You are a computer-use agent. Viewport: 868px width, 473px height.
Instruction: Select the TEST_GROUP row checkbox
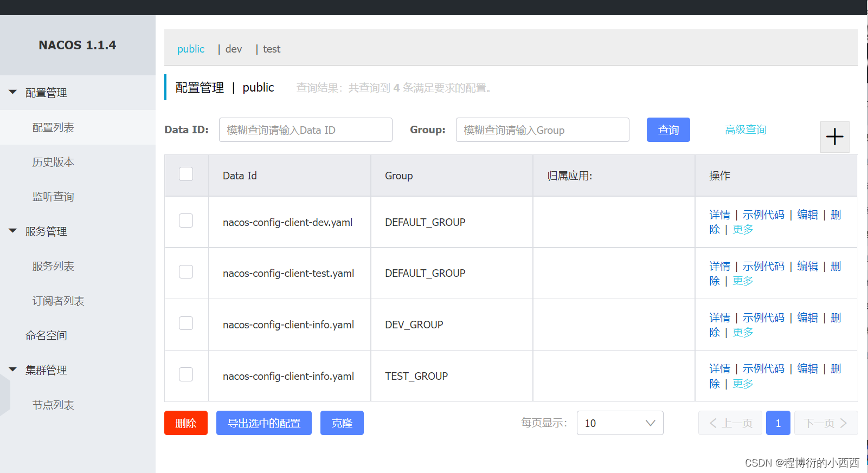[x=186, y=374]
